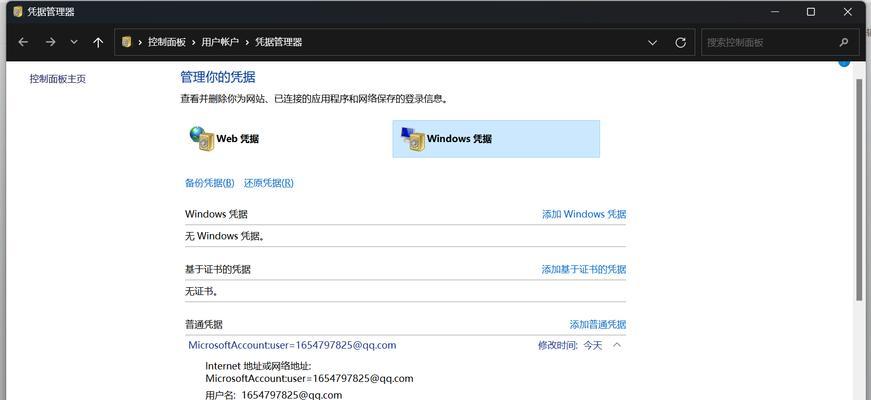Viewport: 871px width, 400px height.
Task: Click 无证书。 text
Action: coord(201,291)
